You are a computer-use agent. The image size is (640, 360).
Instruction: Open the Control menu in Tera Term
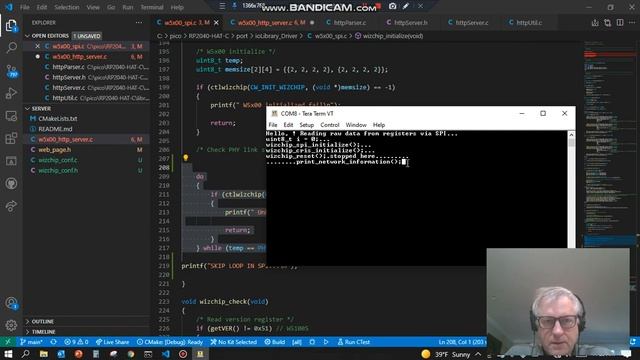(329, 125)
